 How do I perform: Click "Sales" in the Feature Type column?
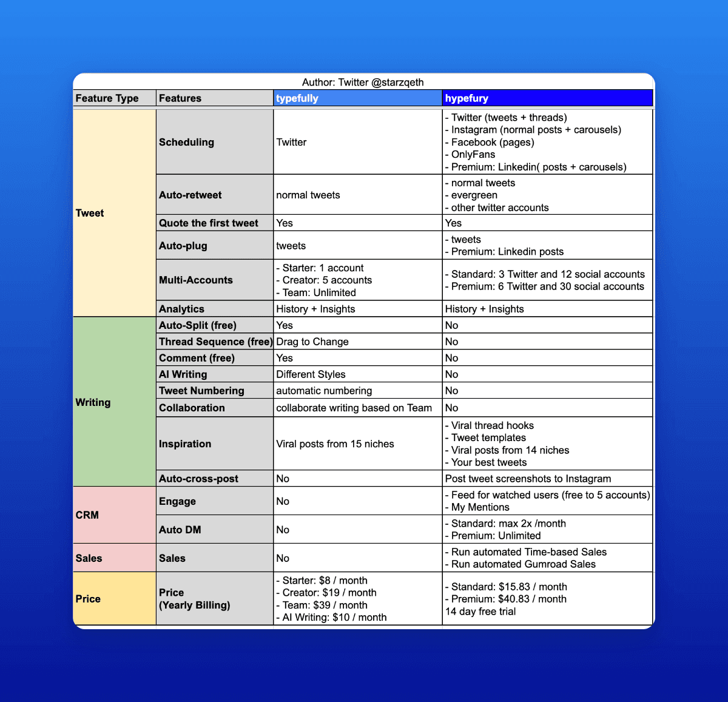coord(115,558)
